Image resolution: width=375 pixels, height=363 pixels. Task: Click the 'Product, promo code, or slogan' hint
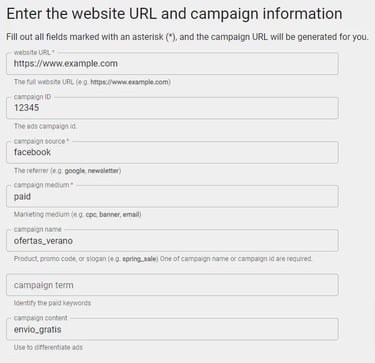pyautogui.click(x=163, y=259)
